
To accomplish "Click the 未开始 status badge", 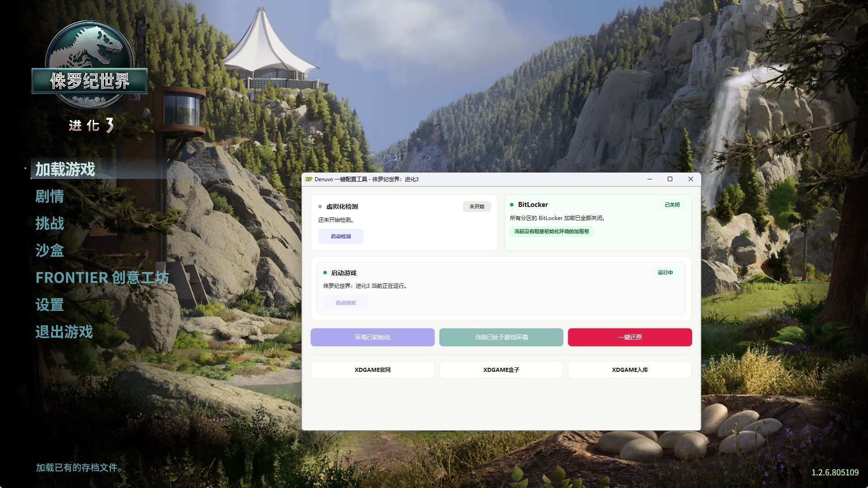I will pos(476,206).
